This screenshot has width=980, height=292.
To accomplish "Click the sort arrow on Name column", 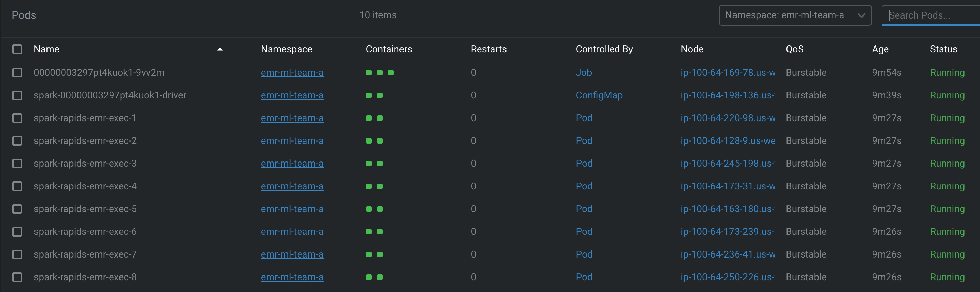I will [x=219, y=49].
